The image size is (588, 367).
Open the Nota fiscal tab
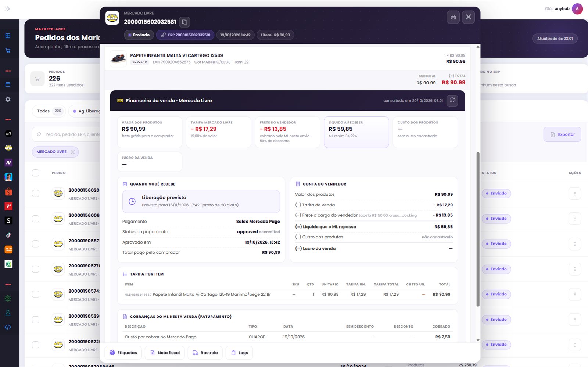click(x=165, y=353)
